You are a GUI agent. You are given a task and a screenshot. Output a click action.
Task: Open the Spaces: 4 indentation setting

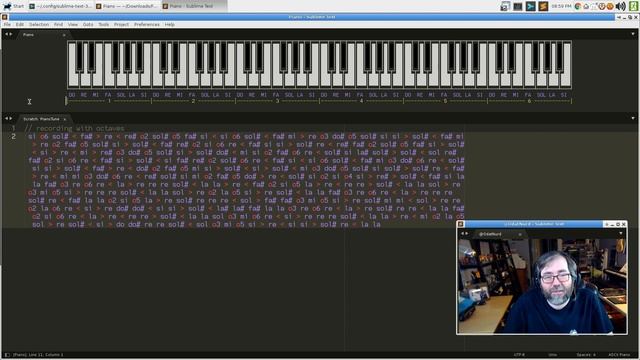pyautogui.click(x=586, y=355)
